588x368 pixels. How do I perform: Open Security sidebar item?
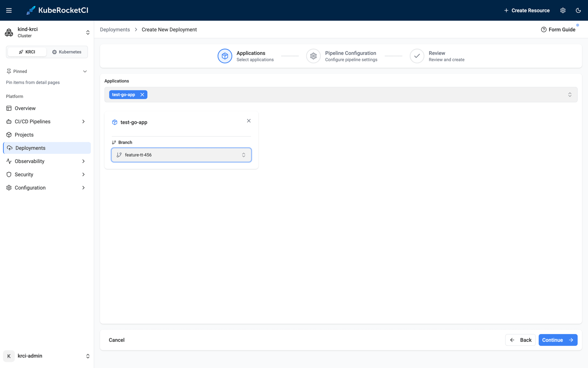47,174
